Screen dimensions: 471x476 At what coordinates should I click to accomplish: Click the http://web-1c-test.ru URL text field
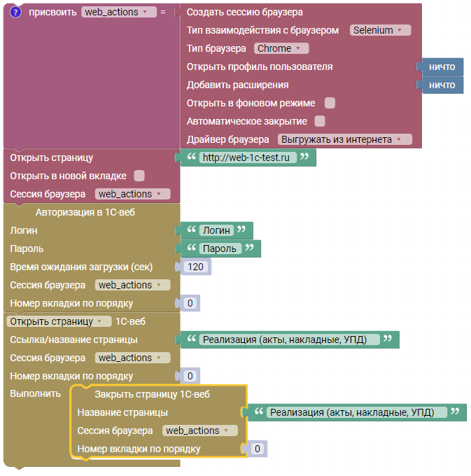click(x=248, y=157)
